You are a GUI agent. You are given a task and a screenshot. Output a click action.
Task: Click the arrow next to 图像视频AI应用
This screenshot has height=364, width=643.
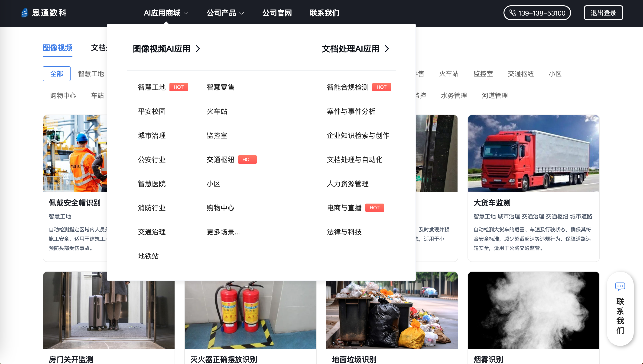coord(198,49)
